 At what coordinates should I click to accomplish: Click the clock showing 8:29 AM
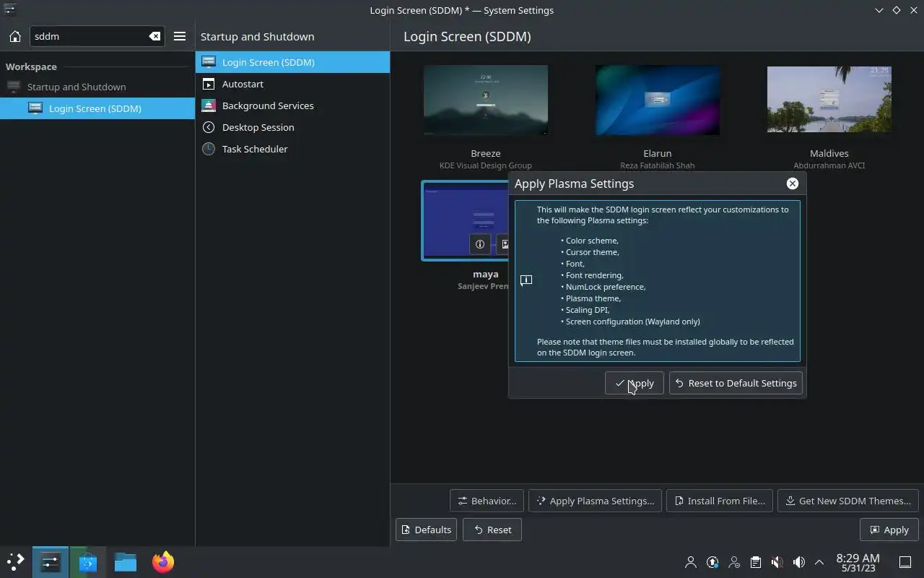pyautogui.click(x=858, y=562)
